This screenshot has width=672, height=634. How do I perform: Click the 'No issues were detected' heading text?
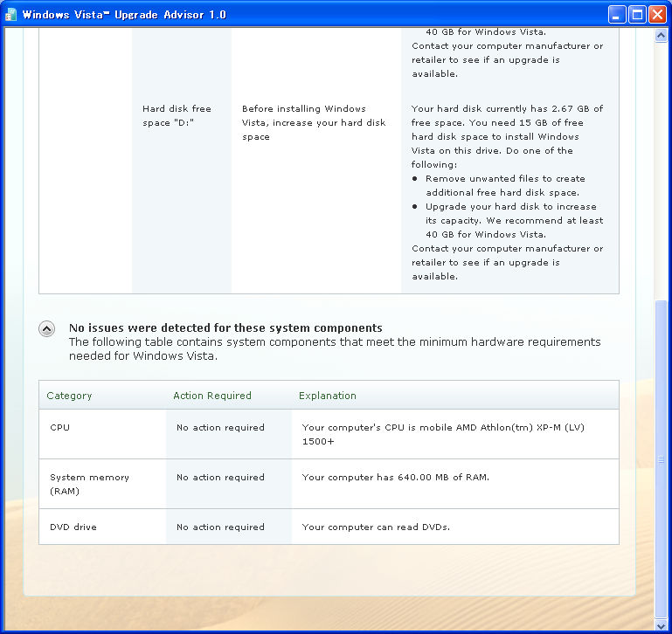[x=225, y=328]
